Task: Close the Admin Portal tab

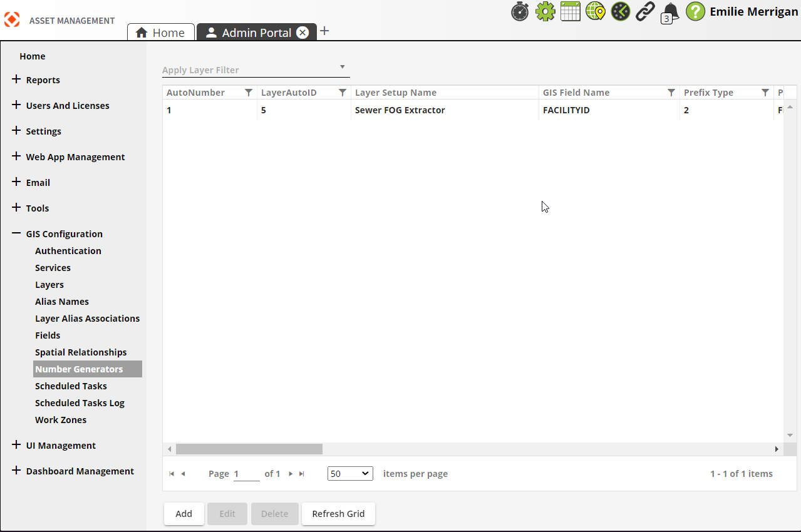Action: pos(302,33)
